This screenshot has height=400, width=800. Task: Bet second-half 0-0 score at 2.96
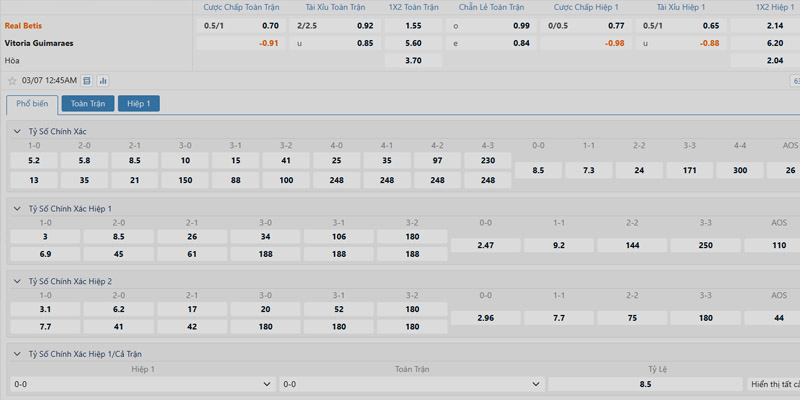pos(486,318)
